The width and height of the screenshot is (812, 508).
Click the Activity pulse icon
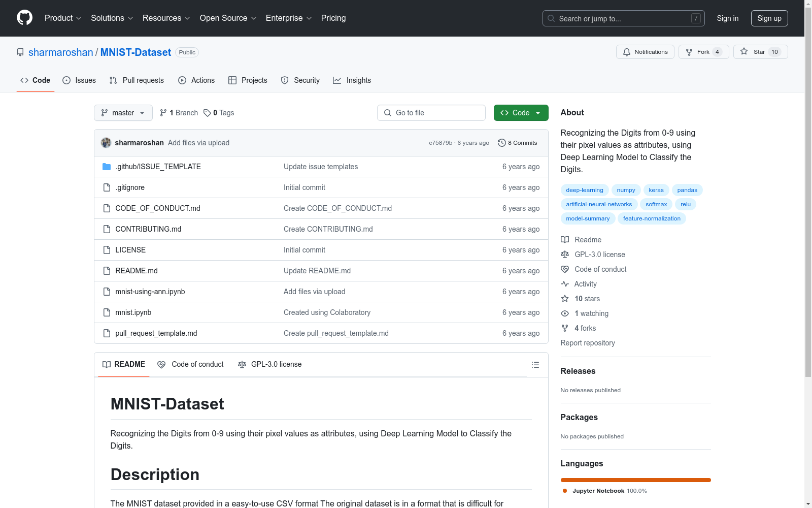pyautogui.click(x=565, y=284)
